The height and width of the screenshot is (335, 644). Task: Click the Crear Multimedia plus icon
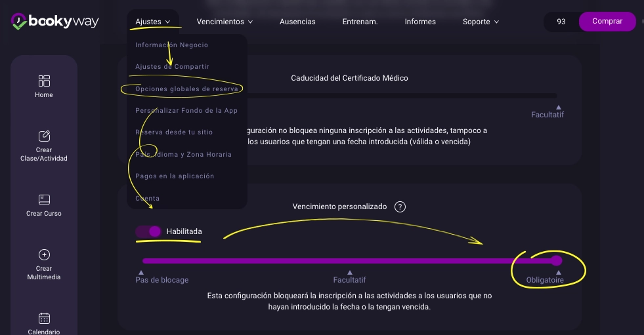[44, 254]
